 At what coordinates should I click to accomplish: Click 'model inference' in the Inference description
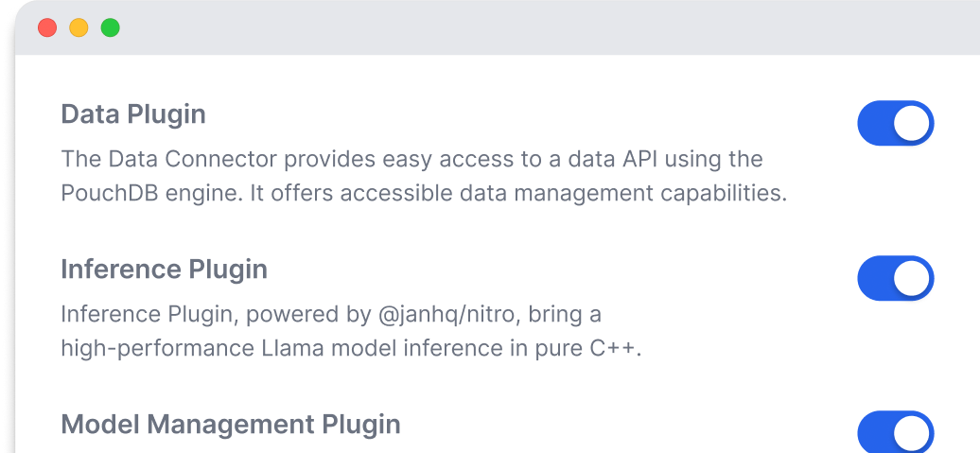[x=386, y=349]
